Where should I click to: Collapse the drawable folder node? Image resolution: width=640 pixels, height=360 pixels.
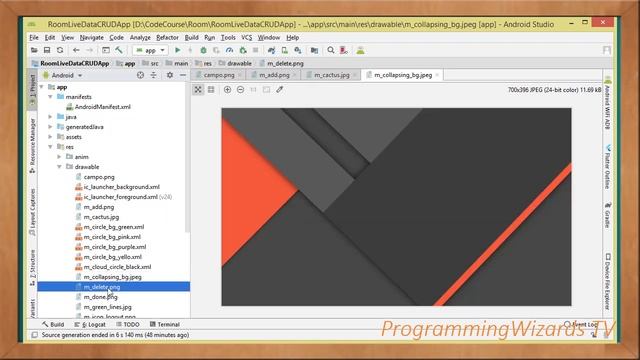tap(59, 167)
